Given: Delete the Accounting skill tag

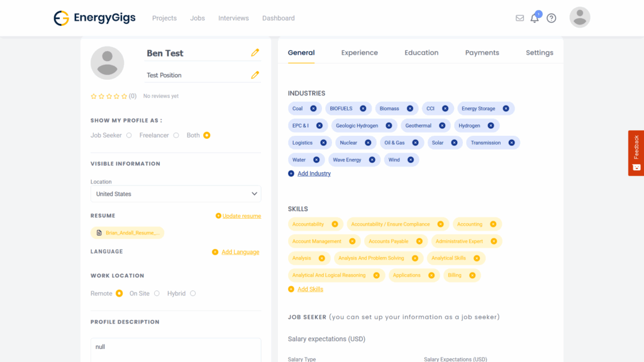Looking at the screenshot, I should pyautogui.click(x=493, y=224).
